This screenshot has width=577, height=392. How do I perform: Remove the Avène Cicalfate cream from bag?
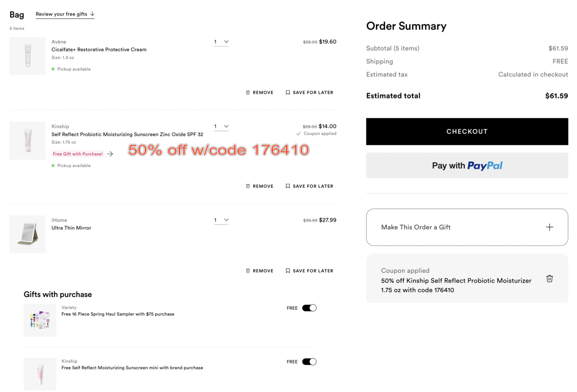pos(259,93)
